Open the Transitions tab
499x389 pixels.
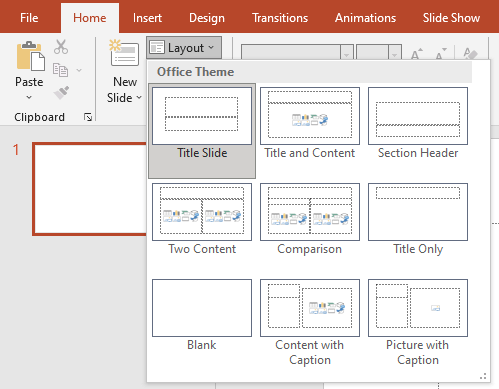coord(280,18)
